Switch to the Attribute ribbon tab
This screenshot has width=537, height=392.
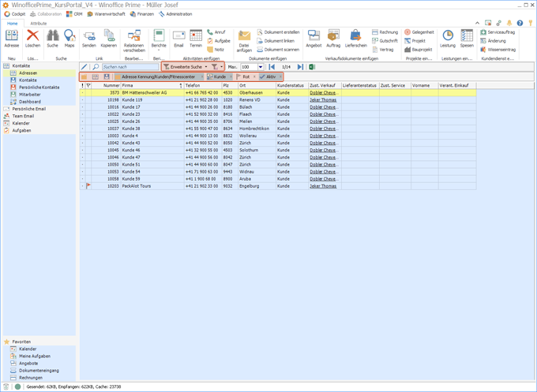tap(38, 24)
